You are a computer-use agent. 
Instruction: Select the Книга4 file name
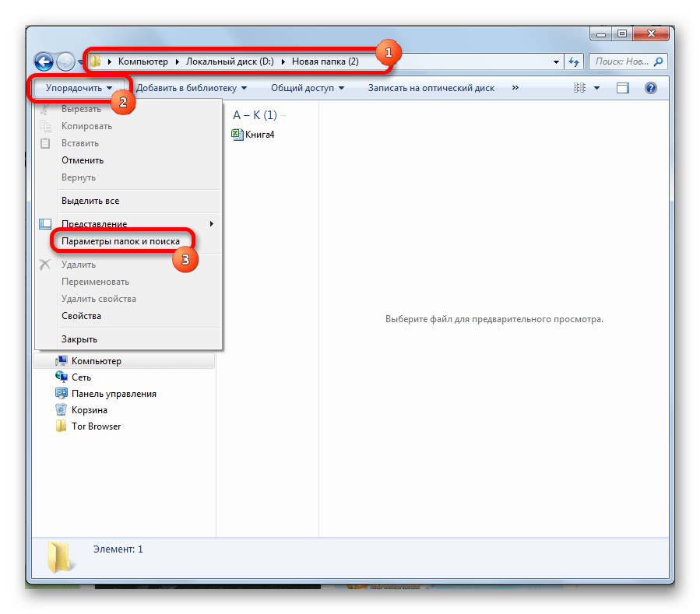(260, 135)
